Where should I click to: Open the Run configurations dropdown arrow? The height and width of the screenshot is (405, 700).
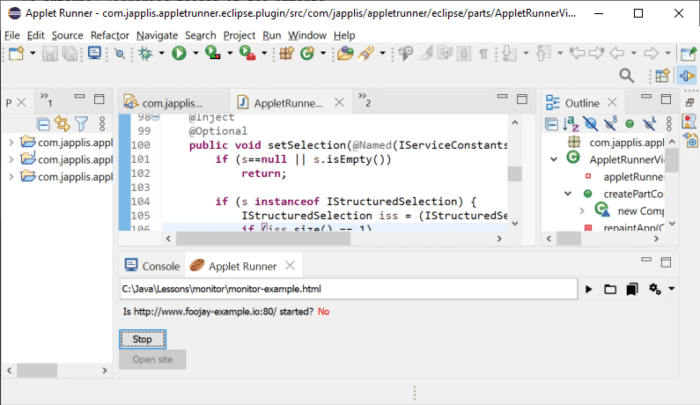196,53
